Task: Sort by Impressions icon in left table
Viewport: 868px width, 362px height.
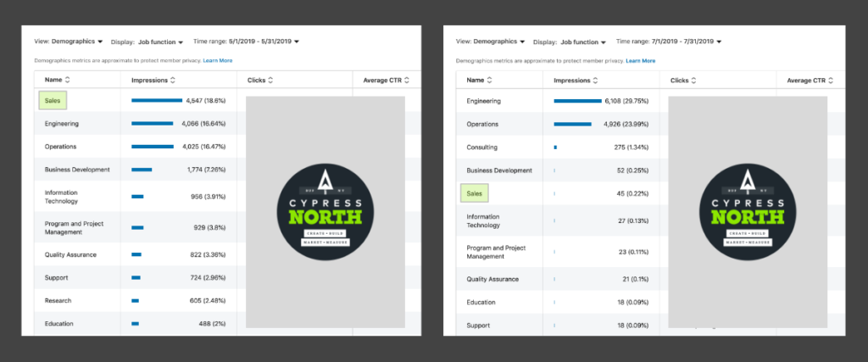Action: coord(173,81)
